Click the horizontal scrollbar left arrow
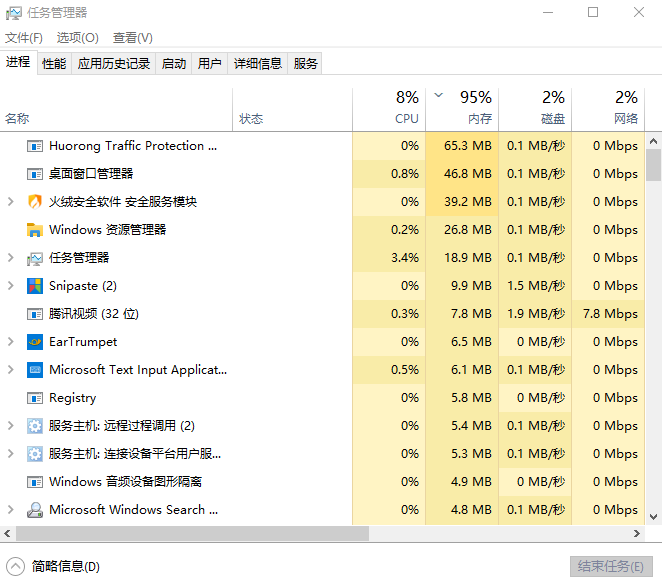The height and width of the screenshot is (587, 662). 7,534
